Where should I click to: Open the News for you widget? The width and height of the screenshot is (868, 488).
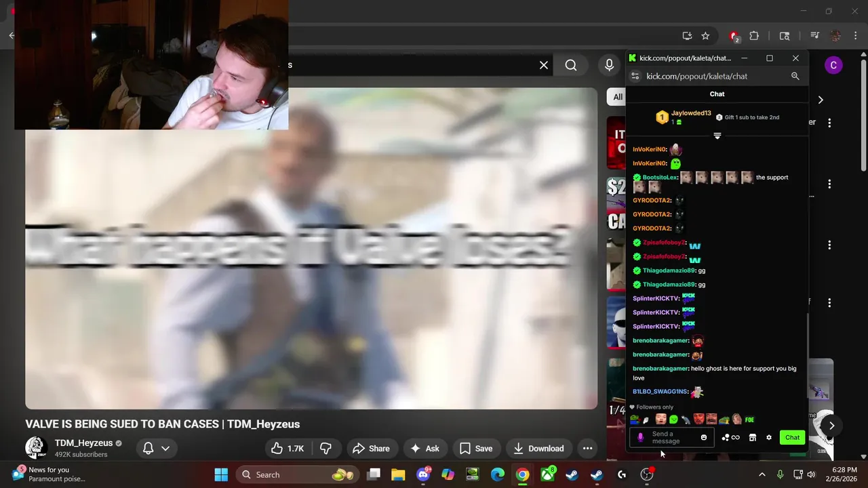click(x=49, y=474)
